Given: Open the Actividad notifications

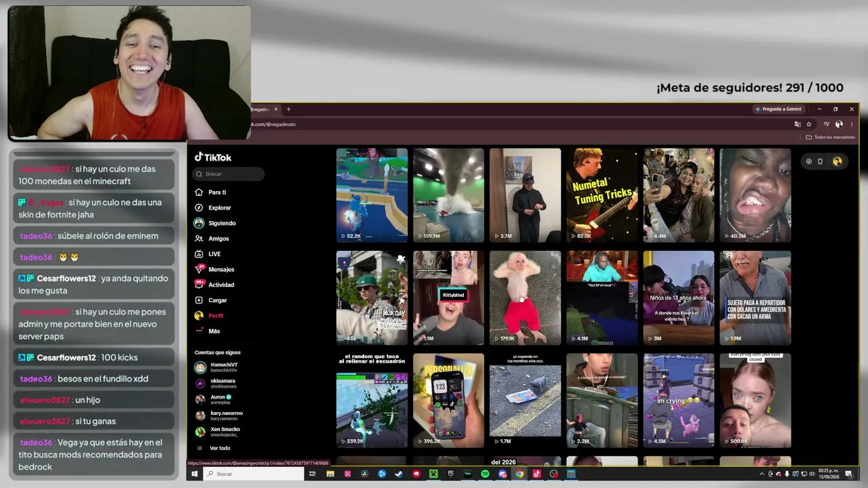Looking at the screenshot, I should 214,285.
